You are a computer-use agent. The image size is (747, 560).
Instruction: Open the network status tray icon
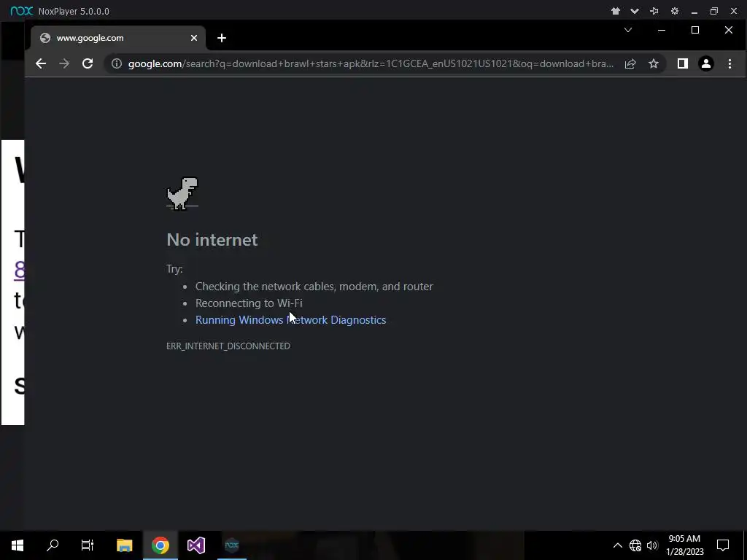point(635,545)
